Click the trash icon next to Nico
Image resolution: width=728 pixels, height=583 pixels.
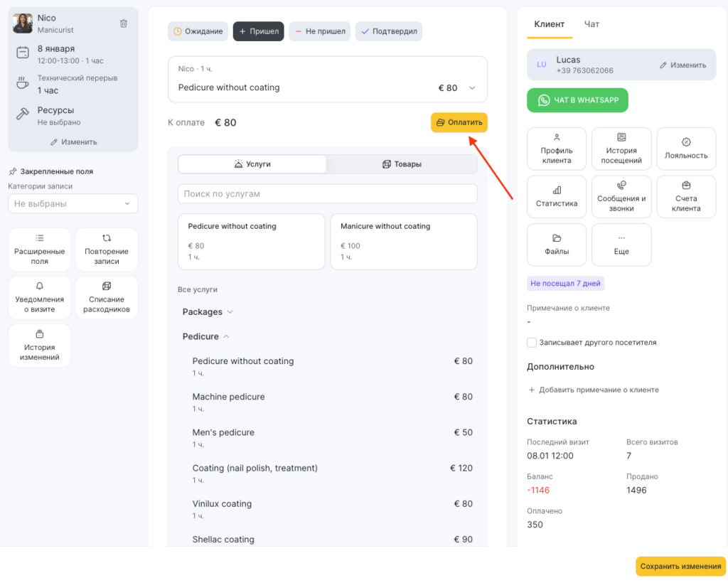(124, 23)
